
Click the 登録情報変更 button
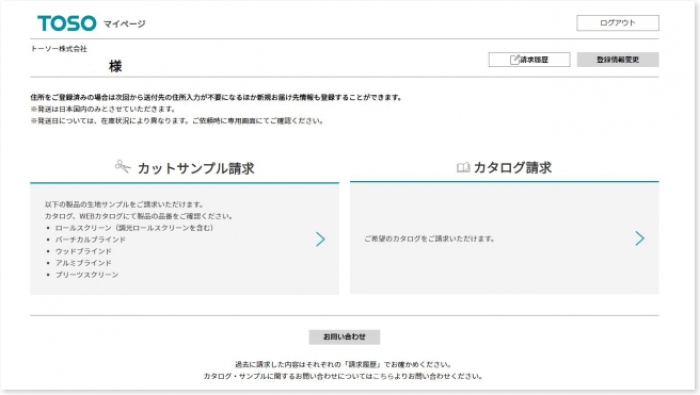617,59
